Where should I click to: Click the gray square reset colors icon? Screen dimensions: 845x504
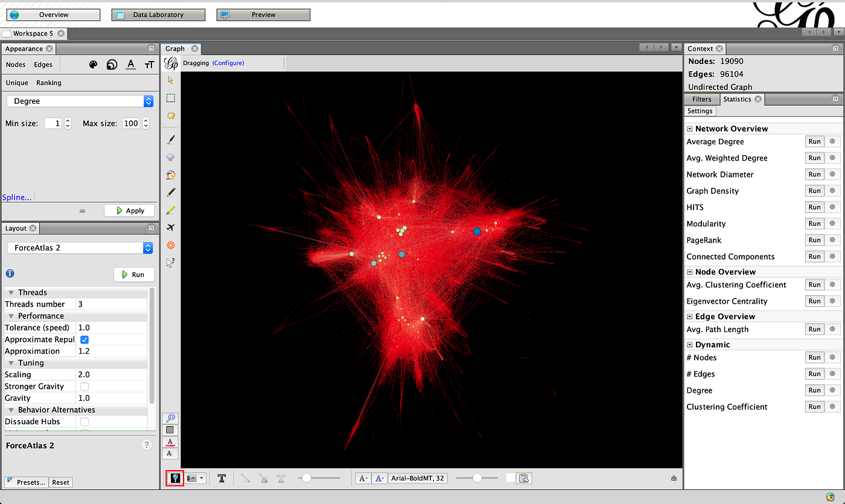pyautogui.click(x=170, y=430)
